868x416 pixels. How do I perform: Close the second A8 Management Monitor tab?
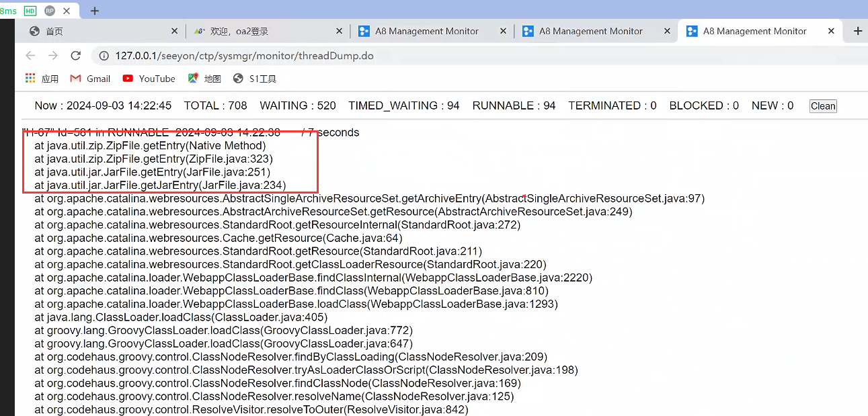click(x=667, y=31)
